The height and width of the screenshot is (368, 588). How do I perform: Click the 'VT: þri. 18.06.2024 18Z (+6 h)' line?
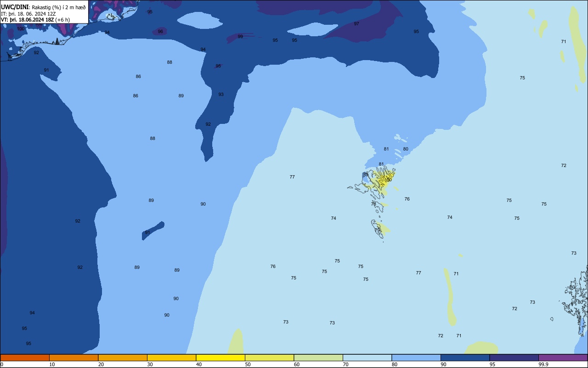point(35,20)
